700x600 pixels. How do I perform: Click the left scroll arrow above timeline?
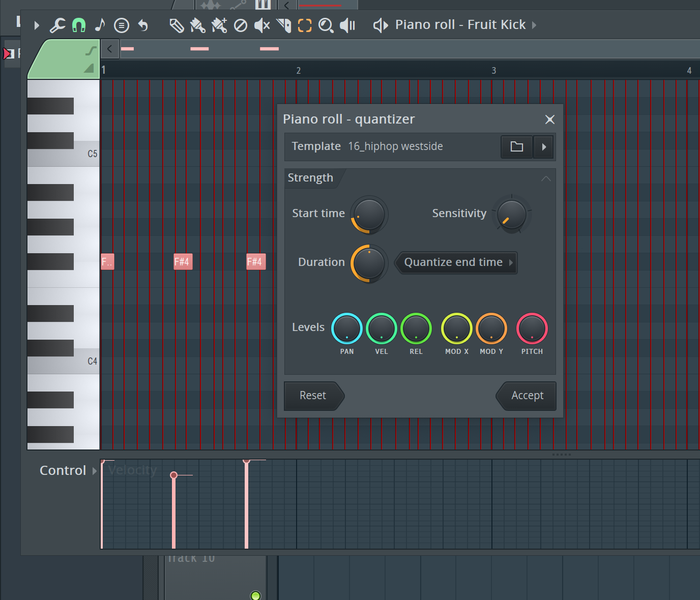[109, 49]
